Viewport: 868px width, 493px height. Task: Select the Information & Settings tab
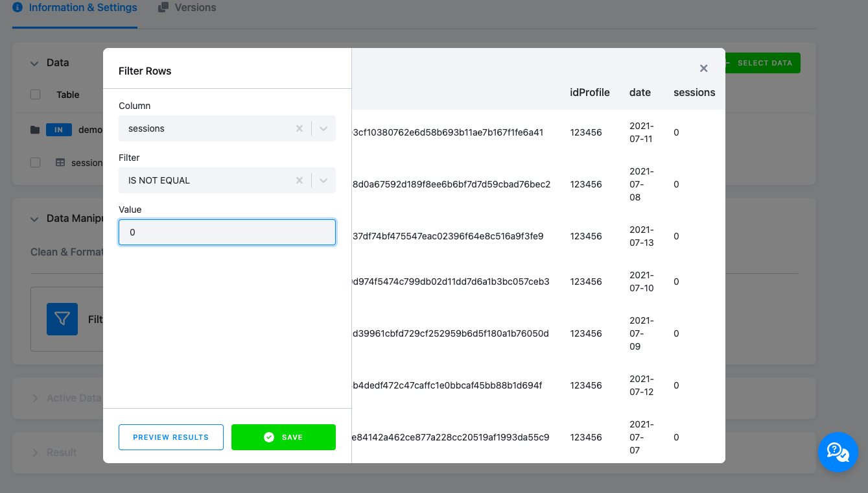pos(75,7)
